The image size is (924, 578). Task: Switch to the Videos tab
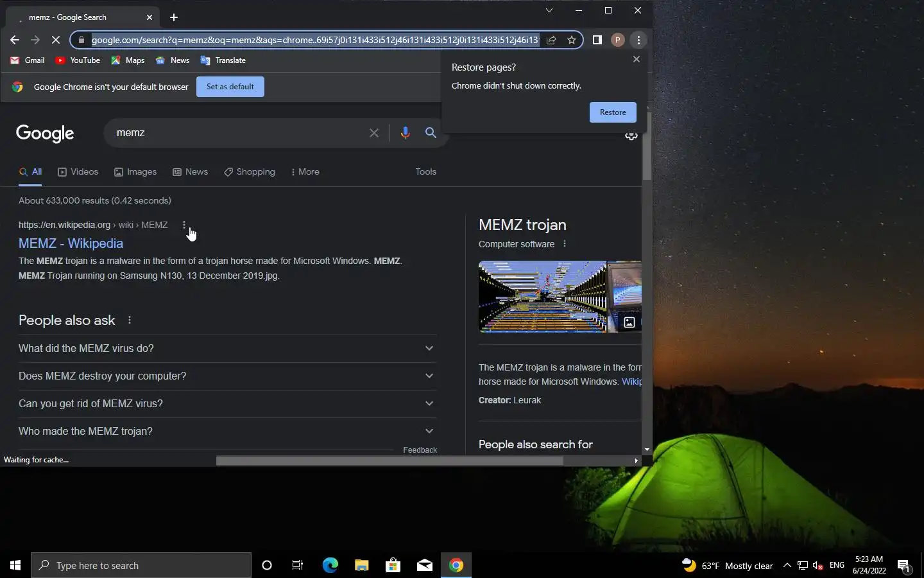(x=78, y=172)
